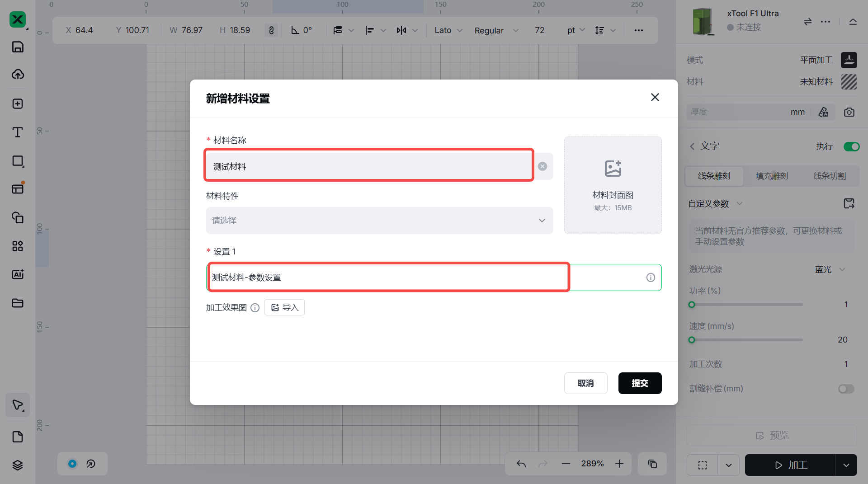Toggle the aspect ratio lock icon
Viewport: 868px width, 484px height.
tap(271, 30)
